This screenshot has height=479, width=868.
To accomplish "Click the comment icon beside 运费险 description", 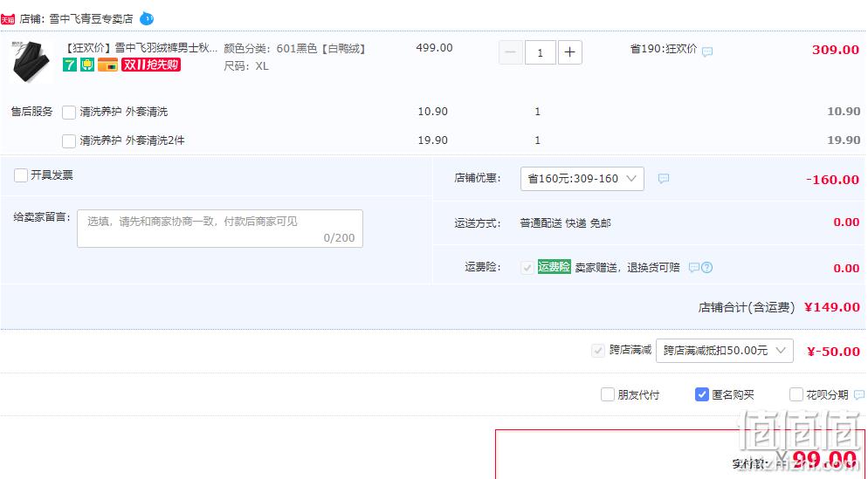I will [693, 268].
